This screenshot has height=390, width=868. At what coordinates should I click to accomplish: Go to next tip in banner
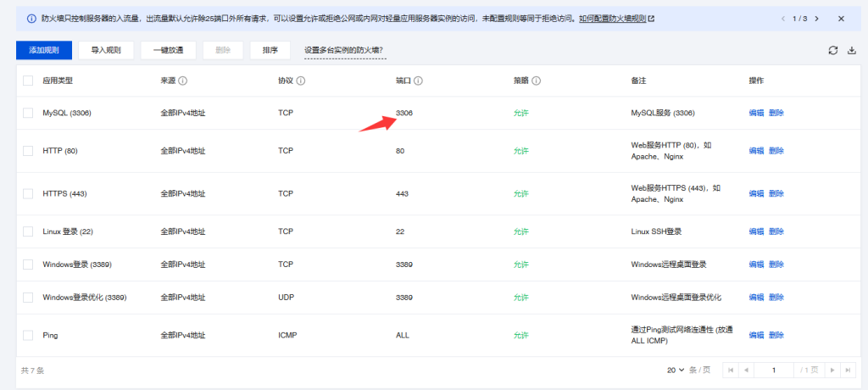816,18
